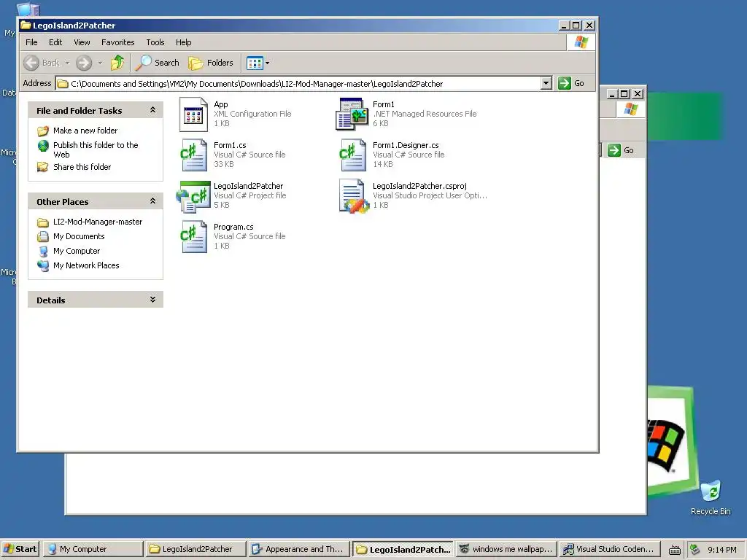
Task: Select the Form1 .NET resources file icon
Action: (352, 114)
